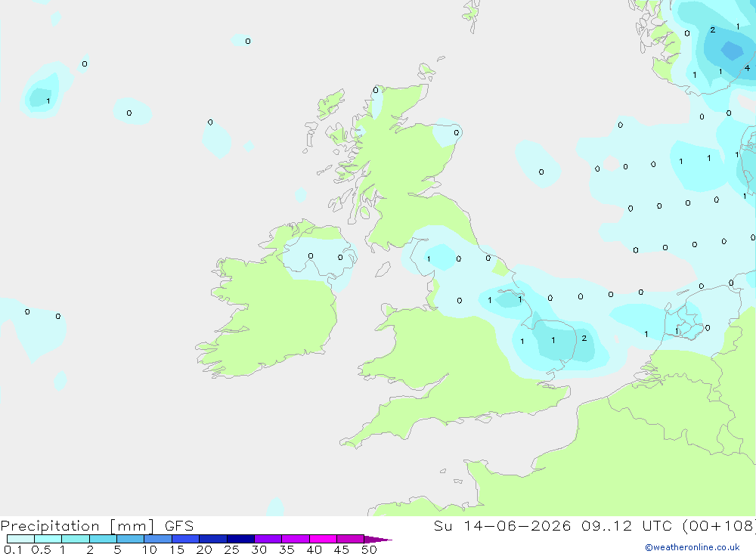Select the 45–50 mm dark magenta legend swatch

click(x=351, y=539)
